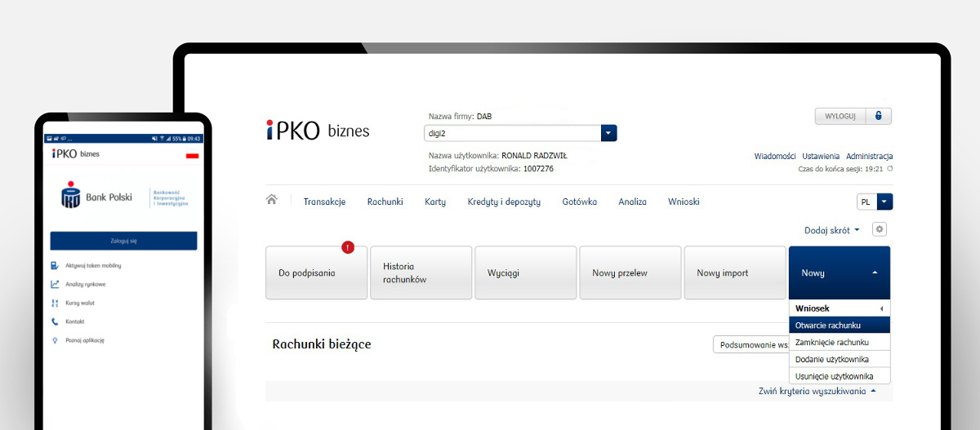Open the Transakcje menu

pyautogui.click(x=324, y=202)
